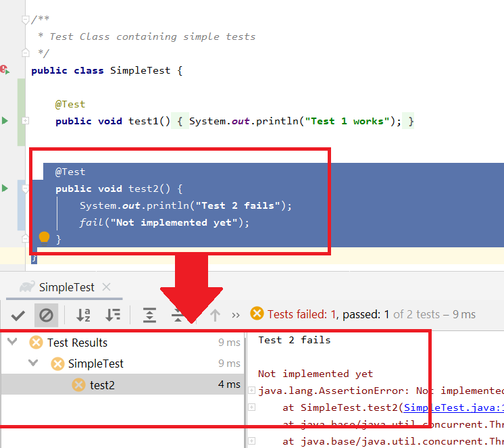Sort test results alphabetically
The image size is (504, 448).
pyautogui.click(x=83, y=315)
